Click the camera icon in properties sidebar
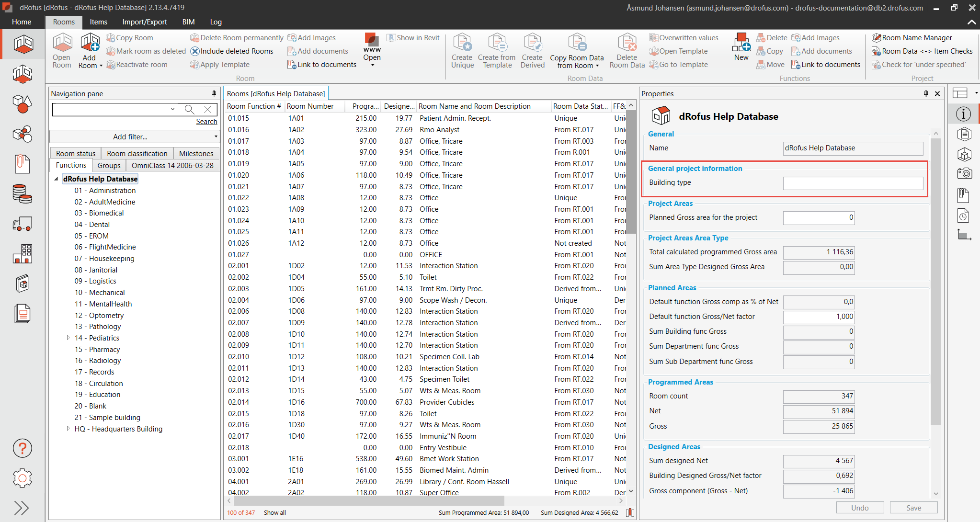The width and height of the screenshot is (980, 522). tap(964, 173)
